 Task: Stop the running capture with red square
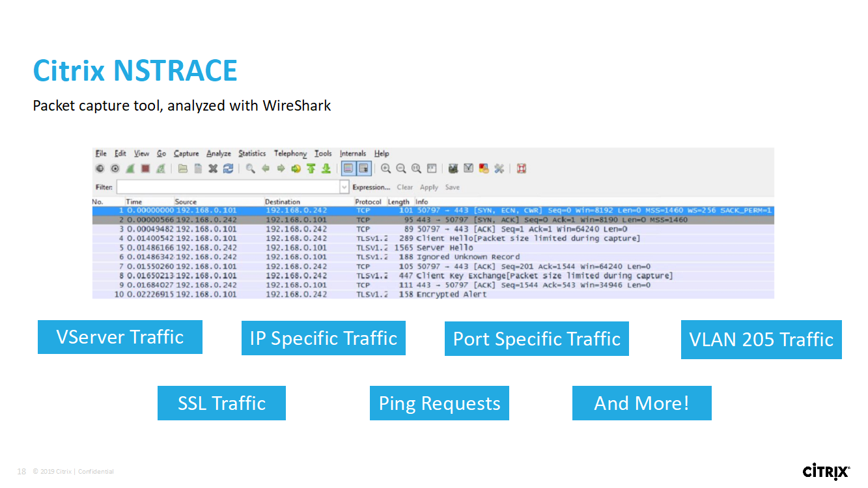pos(145,169)
